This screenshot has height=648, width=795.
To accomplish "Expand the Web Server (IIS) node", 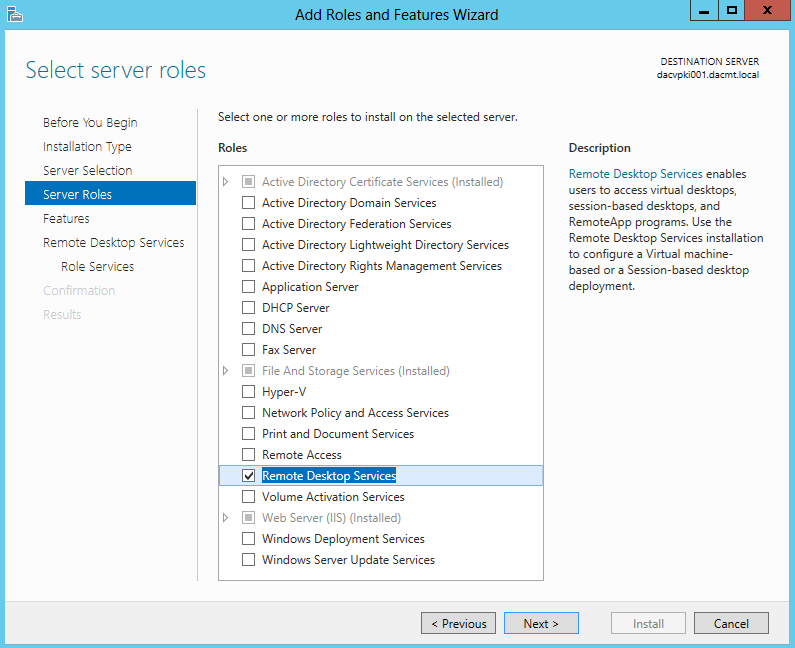I will pos(226,518).
